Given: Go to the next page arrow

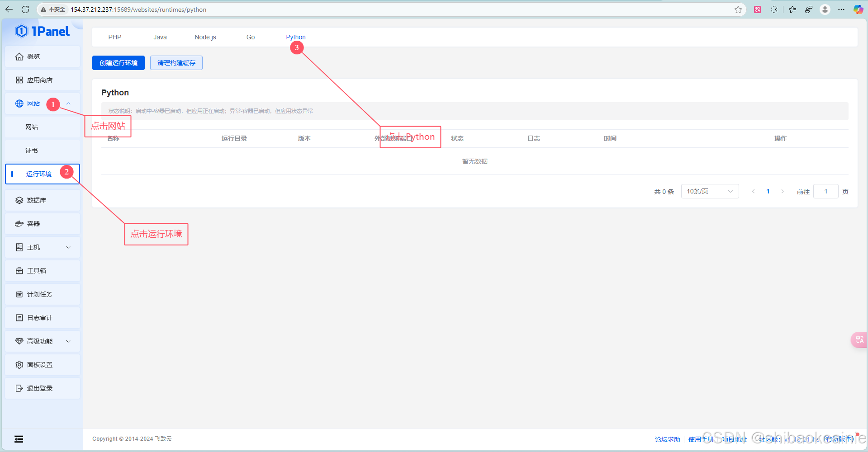Looking at the screenshot, I should coord(783,191).
